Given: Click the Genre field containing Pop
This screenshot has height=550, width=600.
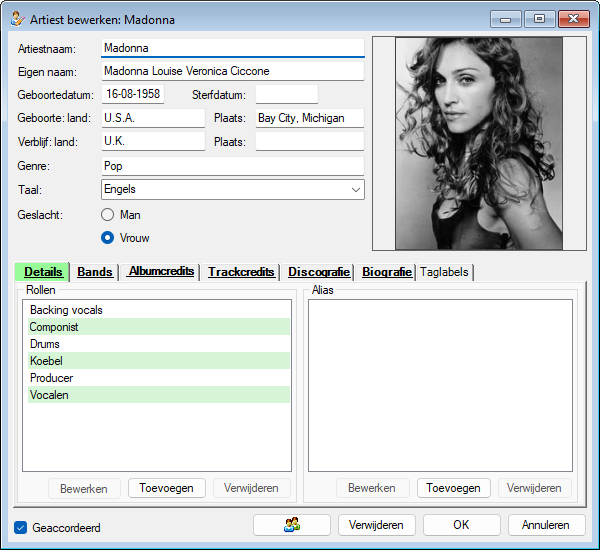Looking at the screenshot, I should [233, 166].
